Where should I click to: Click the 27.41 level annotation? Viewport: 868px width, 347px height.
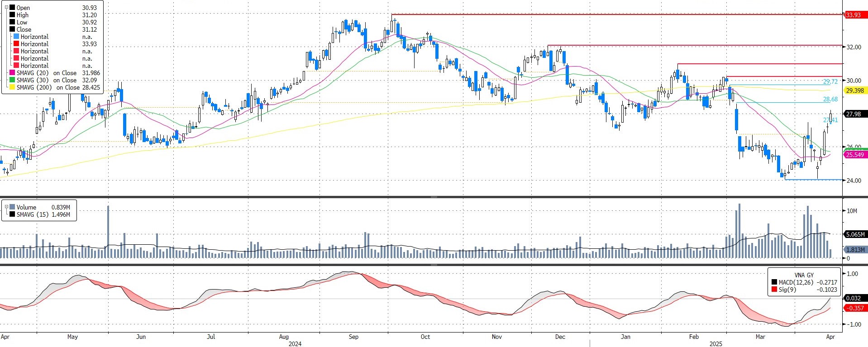point(830,120)
